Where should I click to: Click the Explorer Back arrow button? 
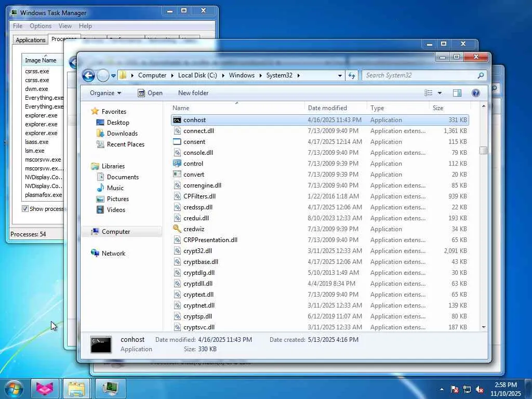[x=88, y=75]
